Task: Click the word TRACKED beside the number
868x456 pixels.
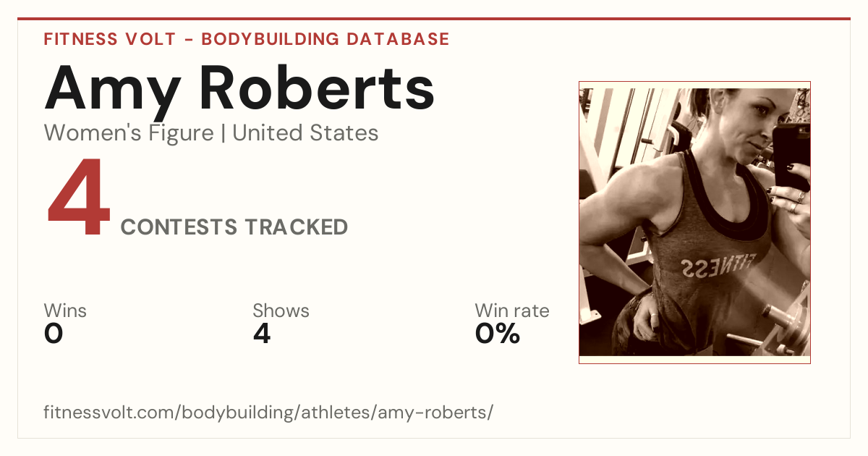Action: (296, 227)
